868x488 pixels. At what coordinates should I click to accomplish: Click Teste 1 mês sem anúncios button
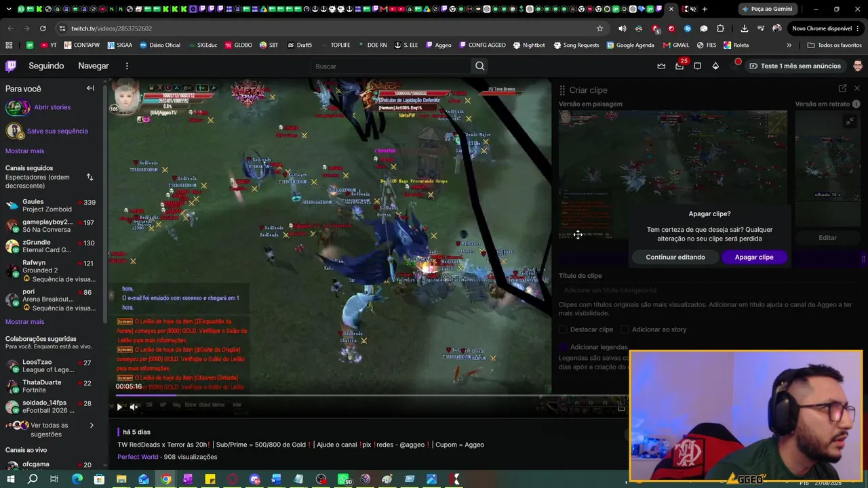[x=794, y=66]
